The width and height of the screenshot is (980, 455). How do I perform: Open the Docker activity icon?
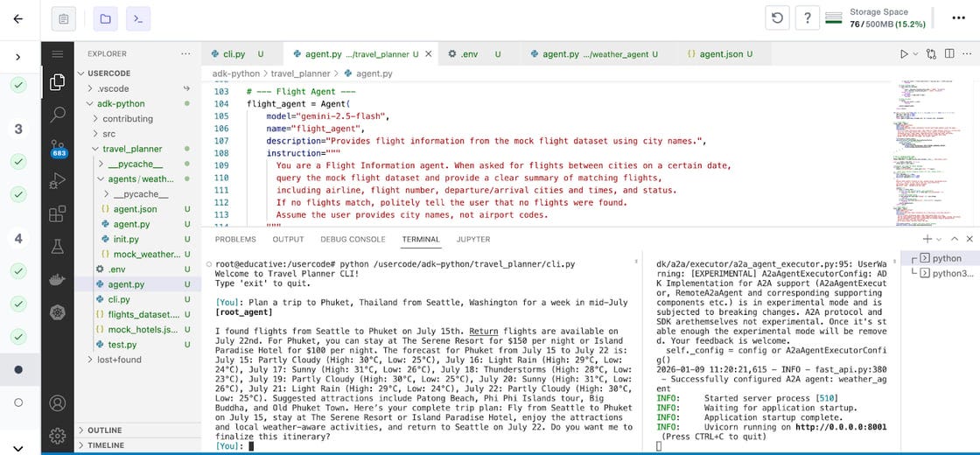(x=58, y=279)
